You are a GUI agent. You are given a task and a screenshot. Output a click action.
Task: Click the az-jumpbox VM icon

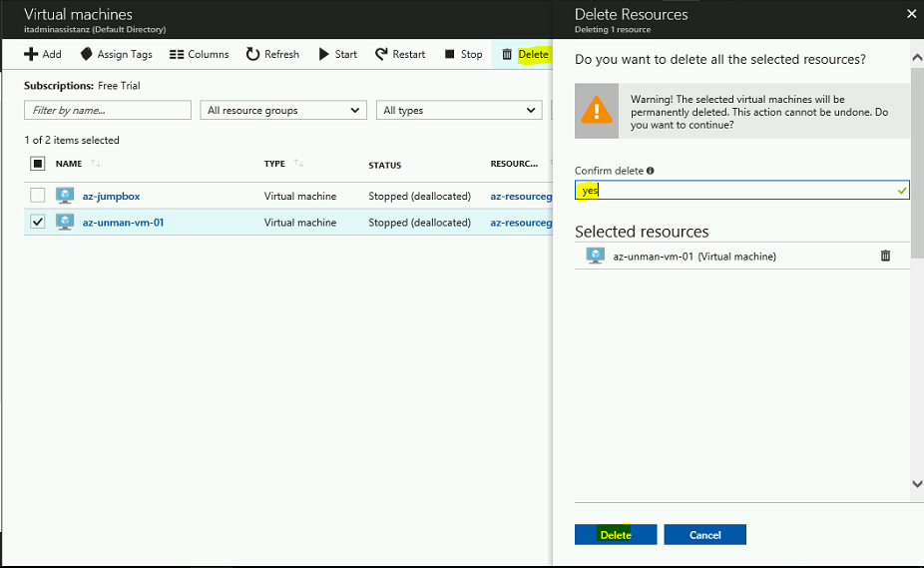65,196
